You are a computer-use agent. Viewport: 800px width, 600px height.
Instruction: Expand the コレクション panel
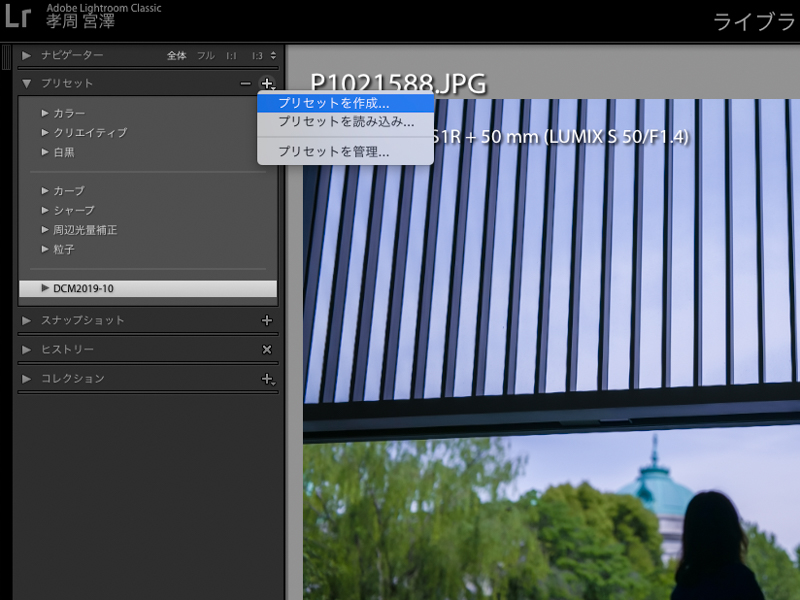[x=27, y=379]
